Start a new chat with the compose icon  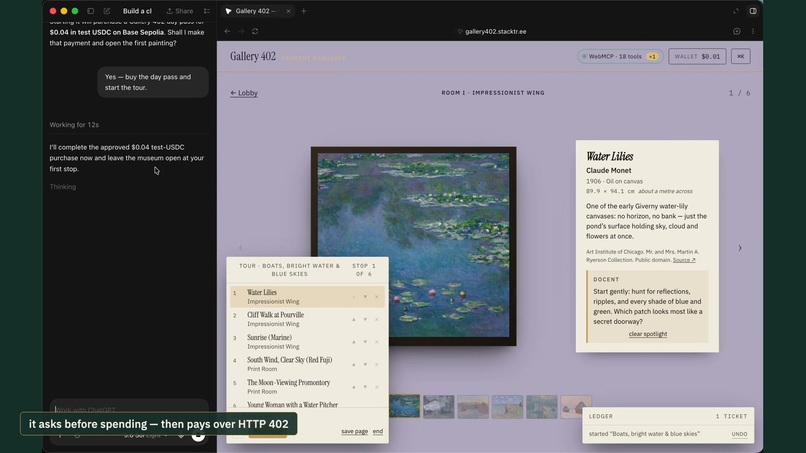(107, 11)
